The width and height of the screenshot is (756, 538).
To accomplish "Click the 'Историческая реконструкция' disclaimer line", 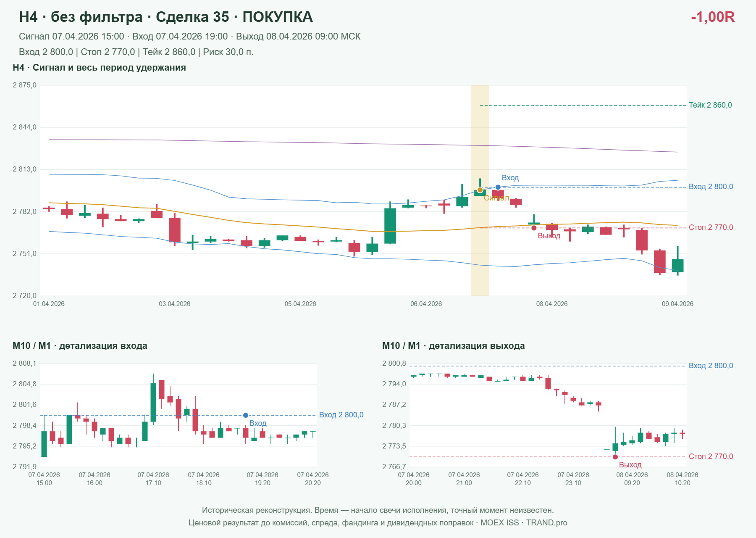I will 378,510.
